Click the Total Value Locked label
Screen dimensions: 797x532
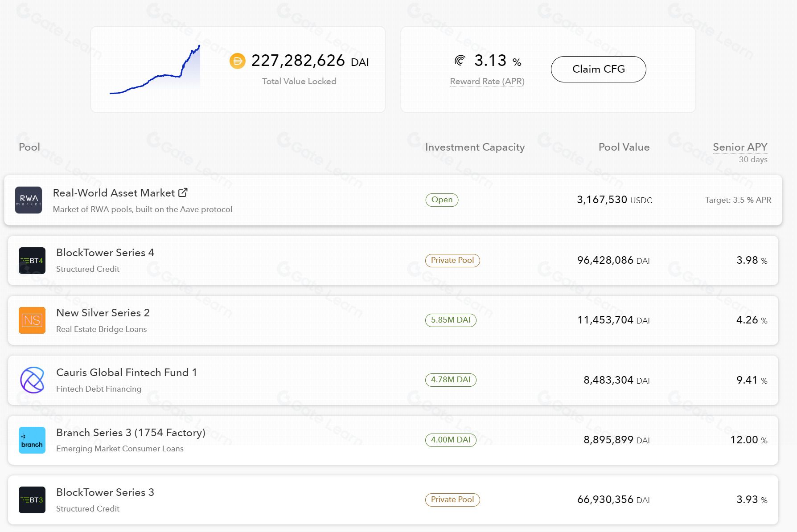pos(299,81)
